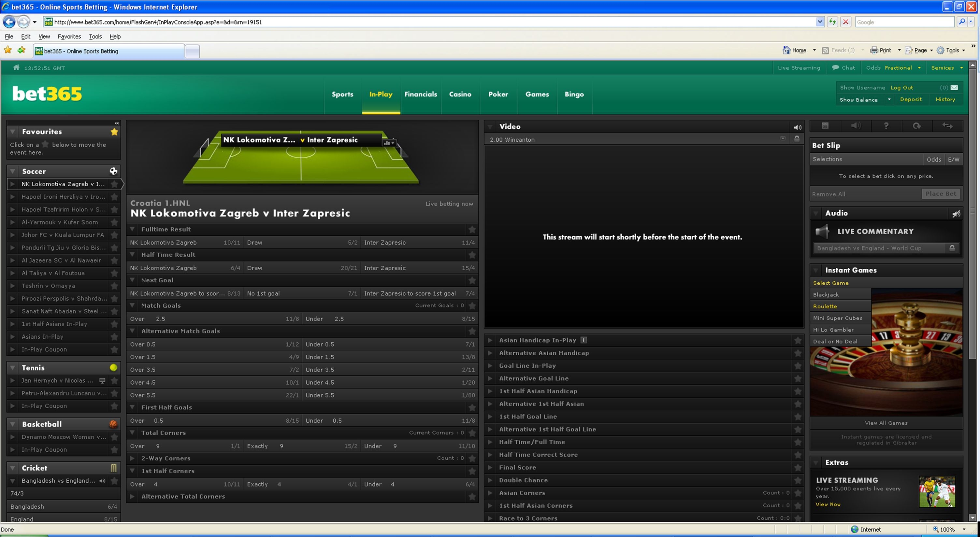Click the bet365 logo
This screenshot has height=537, width=980.
47,94
